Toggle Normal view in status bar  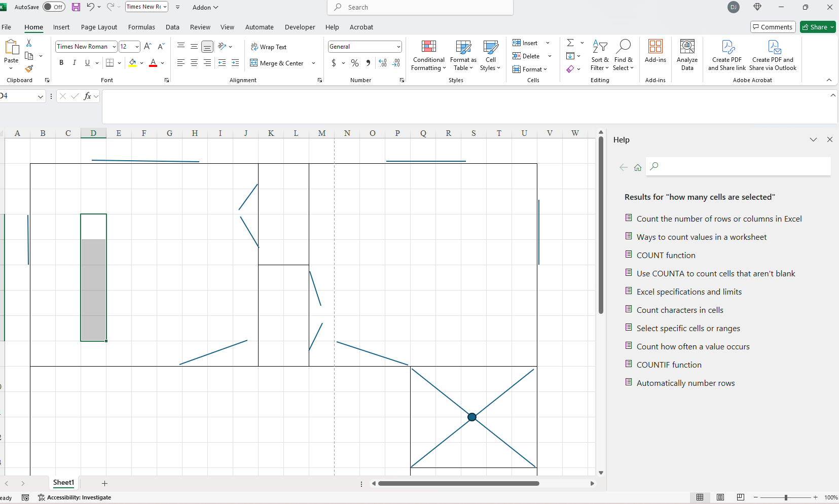(x=700, y=497)
